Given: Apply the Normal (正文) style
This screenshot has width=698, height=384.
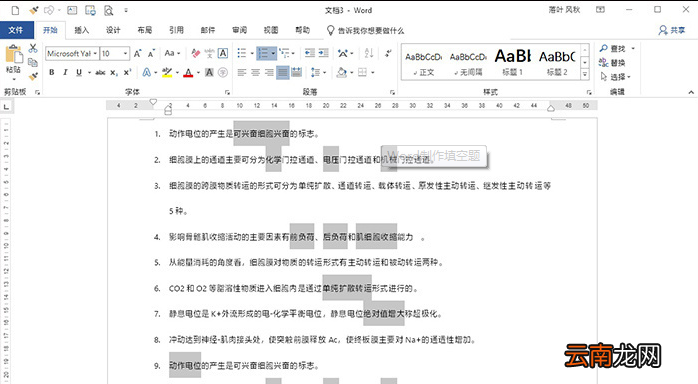Looking at the screenshot, I should pos(423,63).
